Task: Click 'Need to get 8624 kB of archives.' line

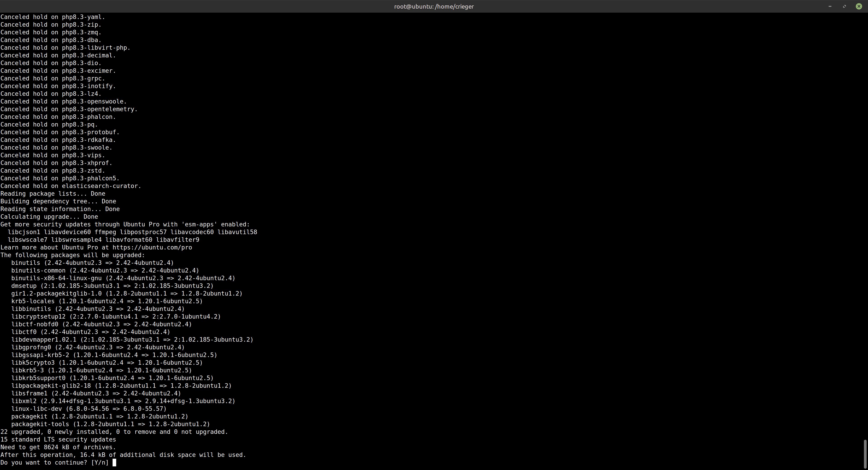Action: pyautogui.click(x=58, y=447)
